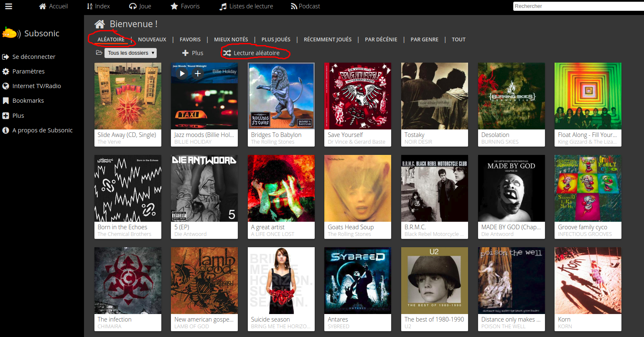644x337 pixels.
Task: Click the shuffle icon of Lecture aléatoire
Action: (227, 53)
